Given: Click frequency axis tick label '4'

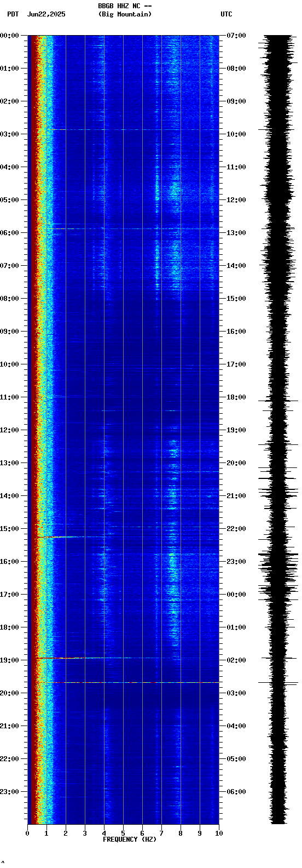Looking at the screenshot, I should (104, 833).
